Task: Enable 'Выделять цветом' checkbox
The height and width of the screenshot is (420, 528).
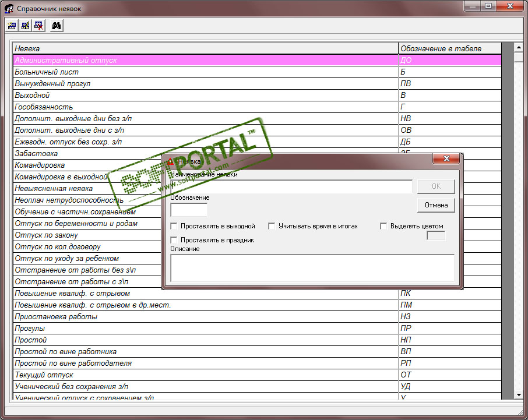Action: point(383,226)
